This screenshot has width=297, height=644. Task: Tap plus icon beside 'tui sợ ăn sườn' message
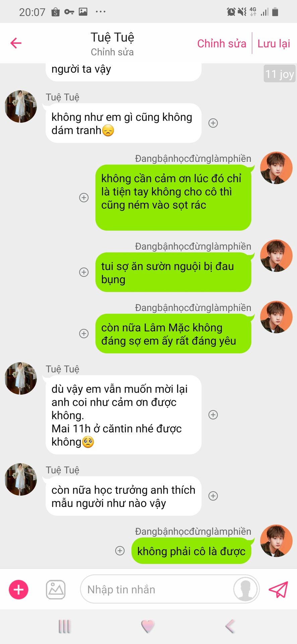84,272
